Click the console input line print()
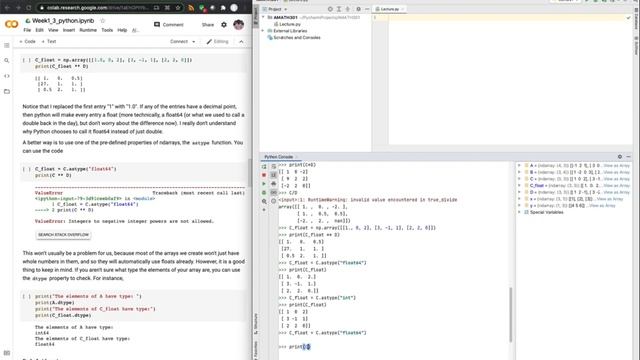 tap(300, 347)
